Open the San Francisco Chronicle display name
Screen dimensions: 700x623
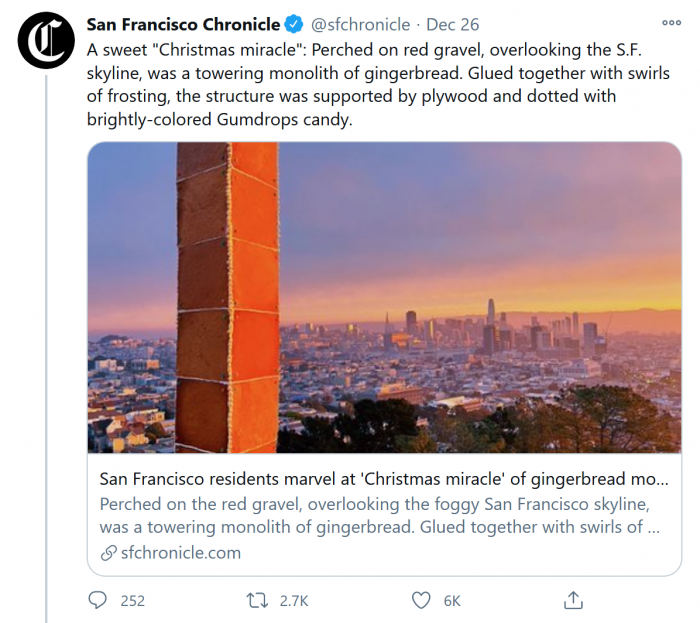click(x=183, y=24)
